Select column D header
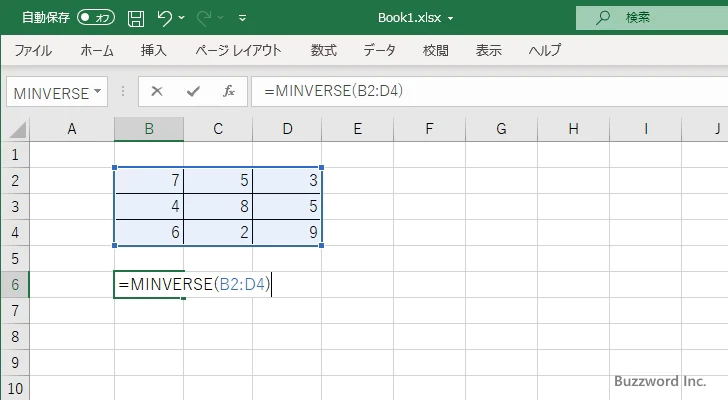 pyautogui.click(x=287, y=129)
